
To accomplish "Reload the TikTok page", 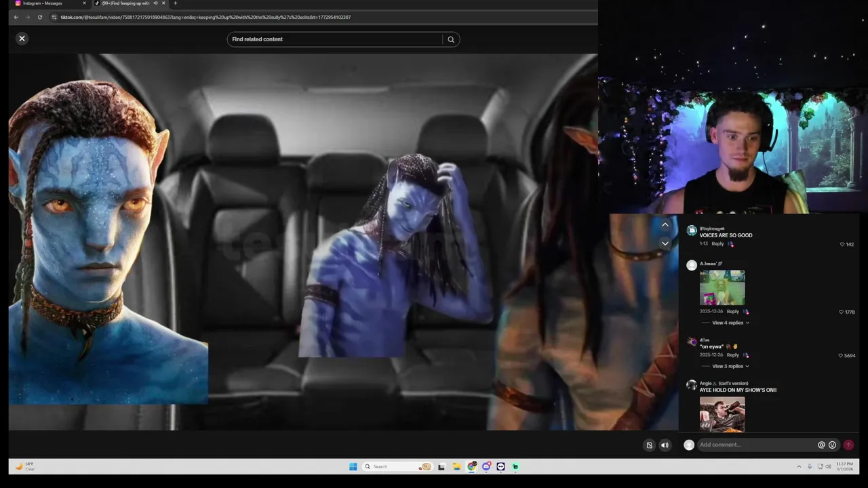I will (40, 17).
